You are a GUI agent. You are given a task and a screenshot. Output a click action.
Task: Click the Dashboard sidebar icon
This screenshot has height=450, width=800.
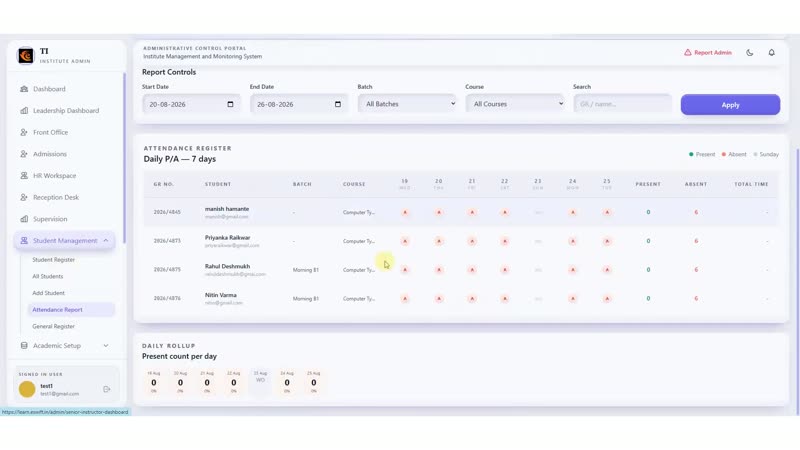click(x=24, y=89)
